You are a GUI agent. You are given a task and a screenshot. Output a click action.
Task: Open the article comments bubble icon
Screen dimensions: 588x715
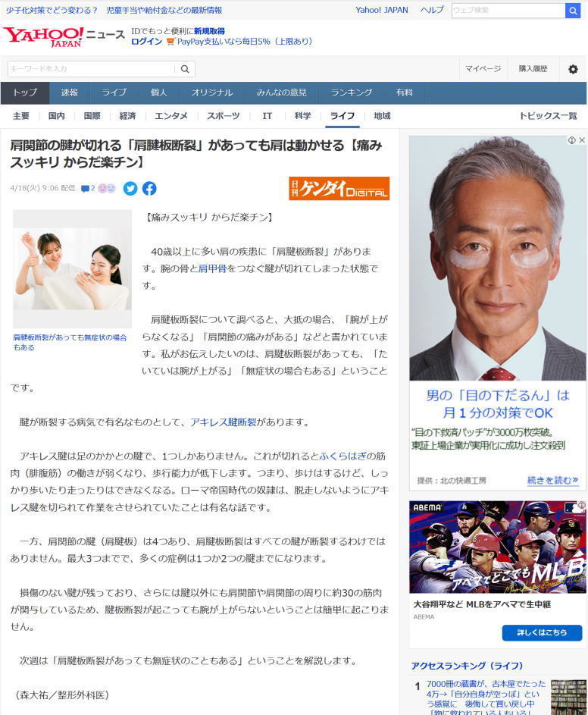[x=85, y=189]
